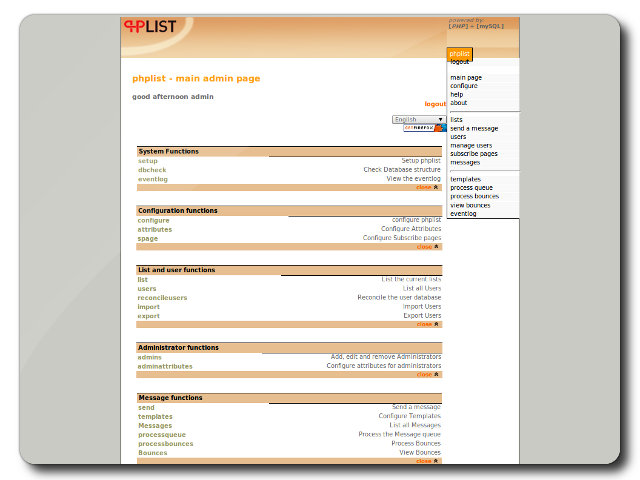Collapse the System Functions section via close
Image resolution: width=640 pixels, height=480 pixels.
[427, 187]
